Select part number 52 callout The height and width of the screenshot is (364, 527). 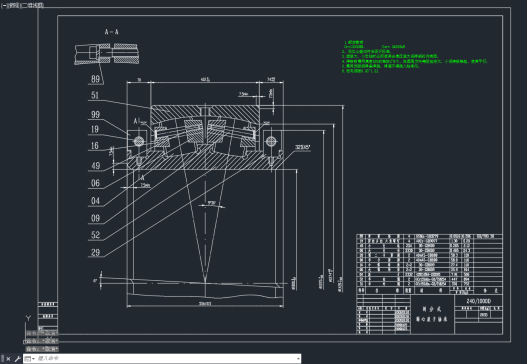96,235
